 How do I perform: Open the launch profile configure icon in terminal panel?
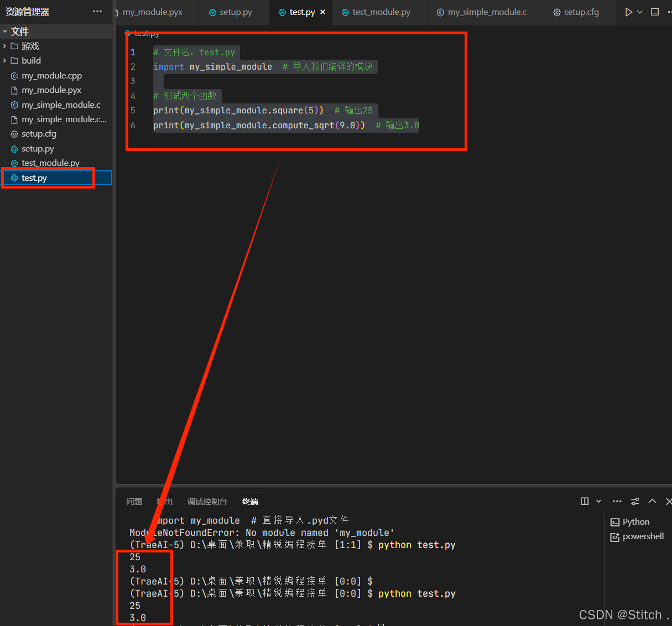click(x=634, y=501)
